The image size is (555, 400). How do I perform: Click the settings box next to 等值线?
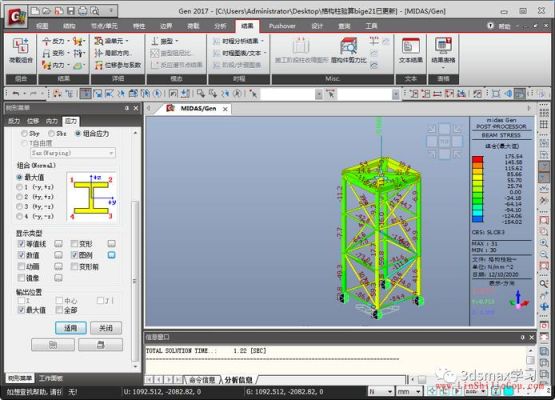point(58,244)
